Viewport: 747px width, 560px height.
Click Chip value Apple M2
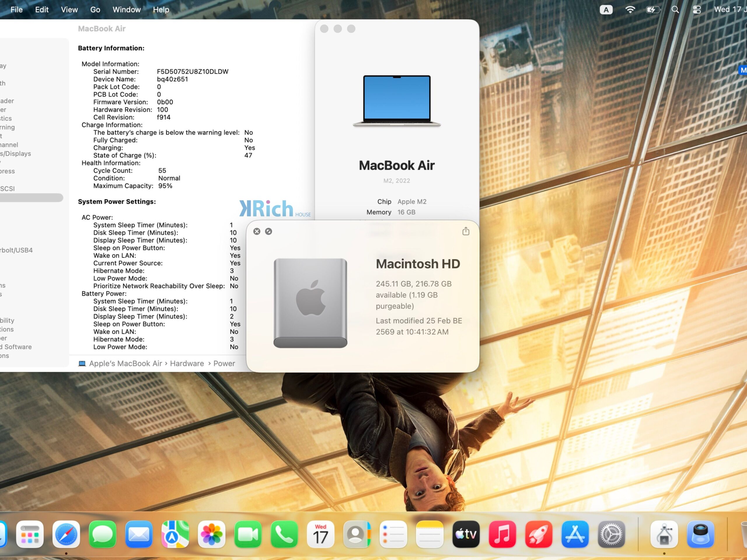pos(412,202)
